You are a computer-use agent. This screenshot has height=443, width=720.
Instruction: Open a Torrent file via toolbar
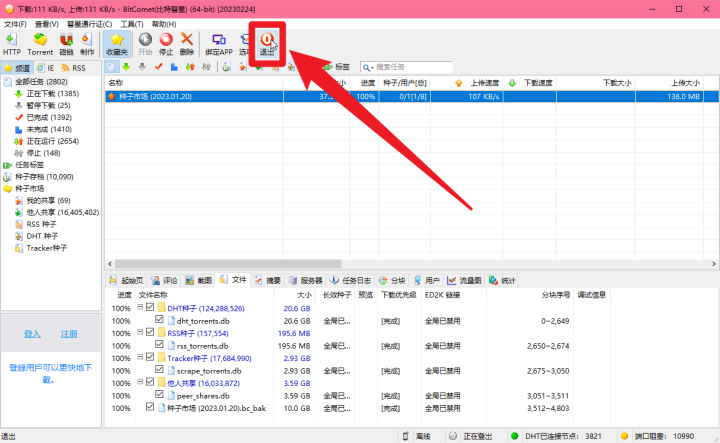pyautogui.click(x=40, y=44)
